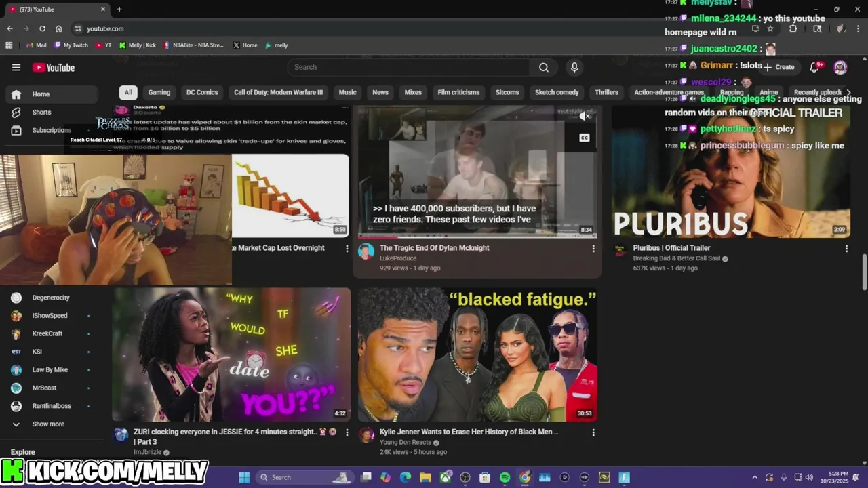
Task: Reload the page in the browser
Action: 42,28
